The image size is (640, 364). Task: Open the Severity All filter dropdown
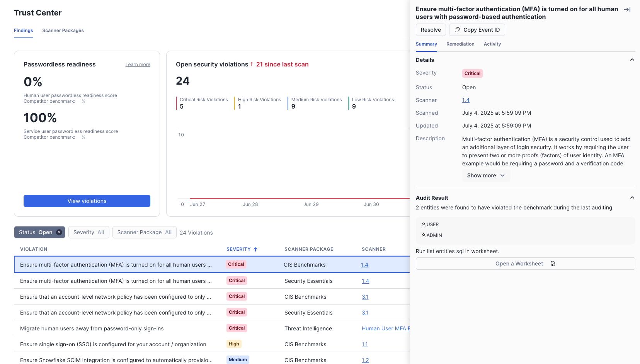89,232
